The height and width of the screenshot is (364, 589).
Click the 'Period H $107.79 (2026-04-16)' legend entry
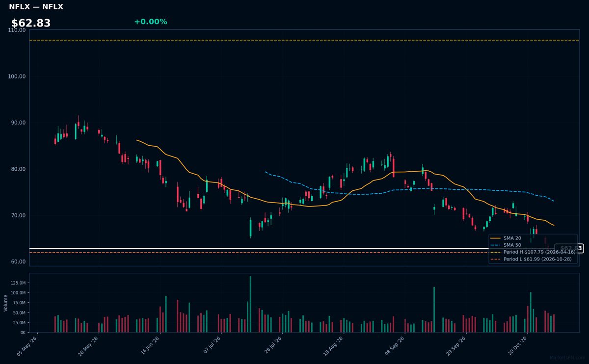(533, 252)
